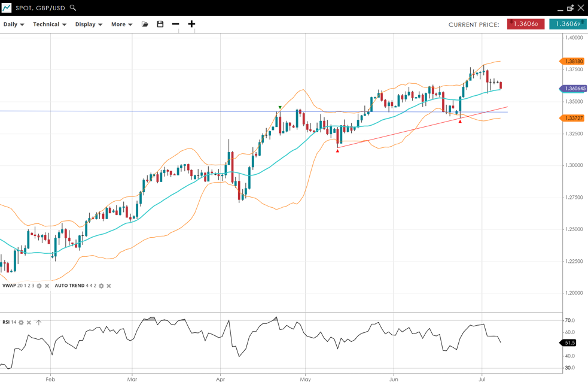
Task: Open VWAP indicator settings gear
Action: (39, 286)
